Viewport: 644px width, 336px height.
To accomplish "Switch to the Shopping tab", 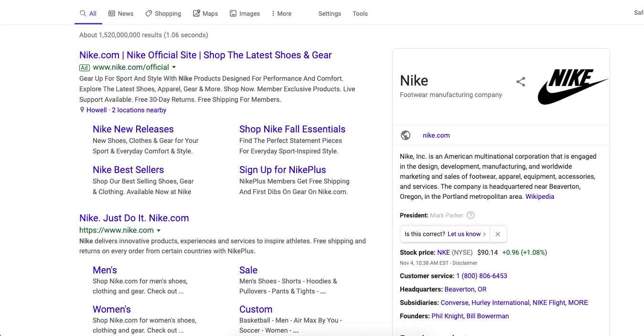I will [x=163, y=13].
